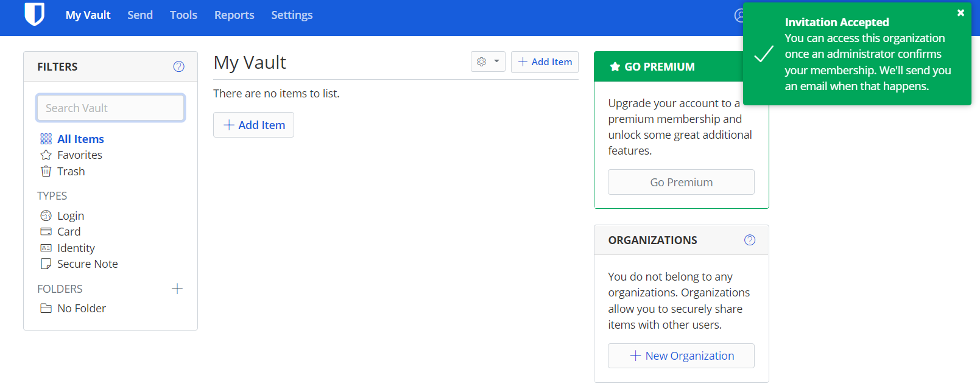The image size is (980, 392).
Task: Dismiss the Invitation Accepted notification
Action: click(961, 13)
